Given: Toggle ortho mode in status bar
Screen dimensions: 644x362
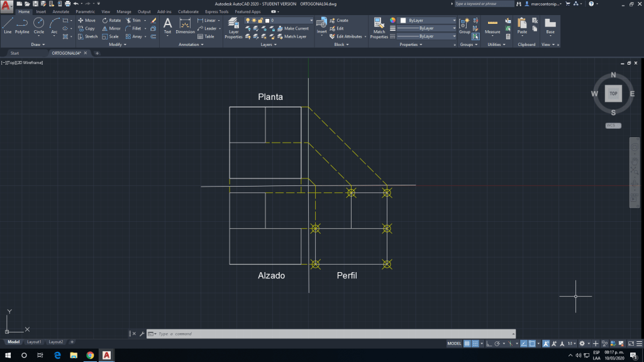Looking at the screenshot, I should click(x=488, y=344).
